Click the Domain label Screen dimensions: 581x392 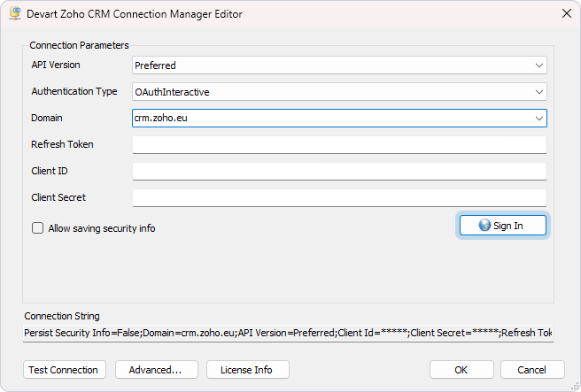pyautogui.click(x=47, y=118)
